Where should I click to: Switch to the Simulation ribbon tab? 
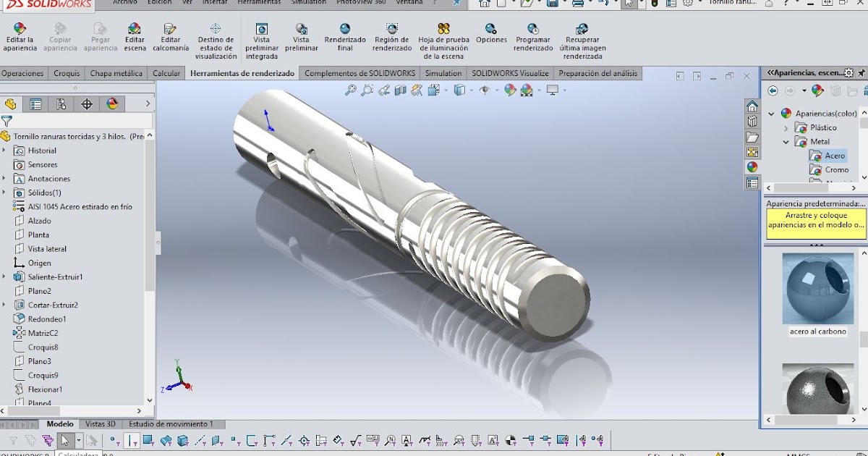[443, 73]
